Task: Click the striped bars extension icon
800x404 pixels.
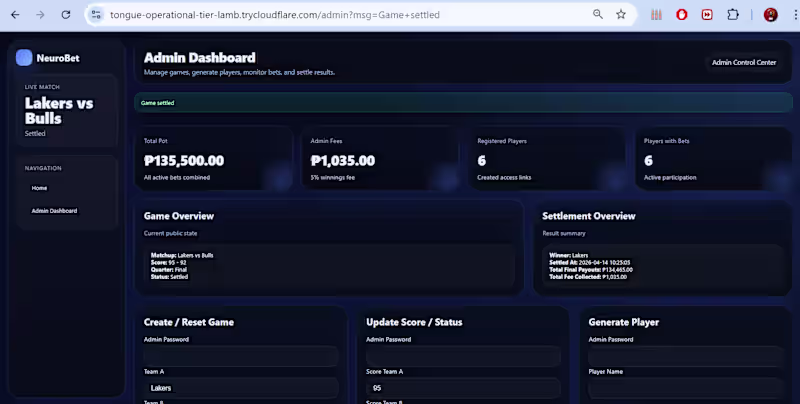Action: point(656,15)
